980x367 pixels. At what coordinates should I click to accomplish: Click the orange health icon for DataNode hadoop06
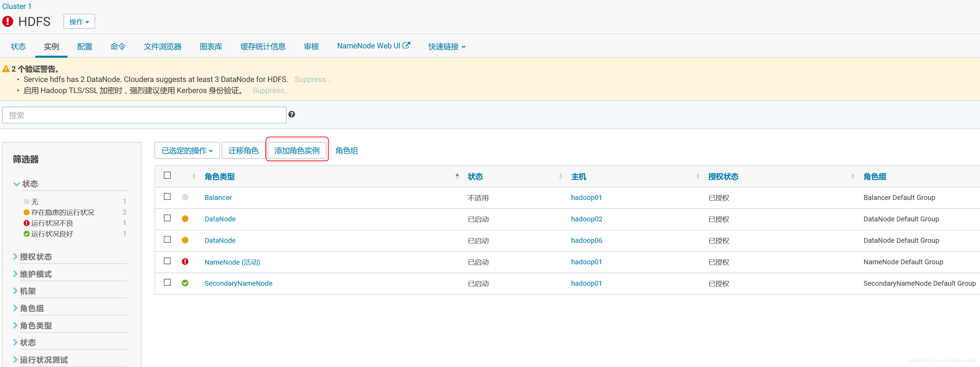(185, 240)
